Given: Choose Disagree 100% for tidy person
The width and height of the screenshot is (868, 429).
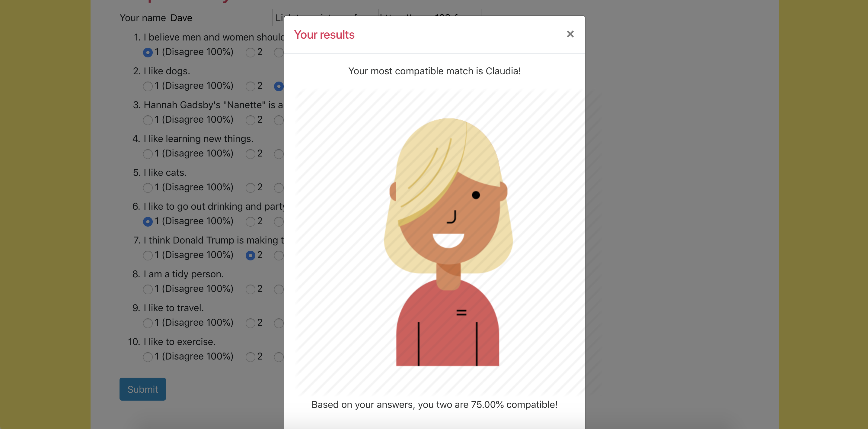Looking at the screenshot, I should [148, 289].
